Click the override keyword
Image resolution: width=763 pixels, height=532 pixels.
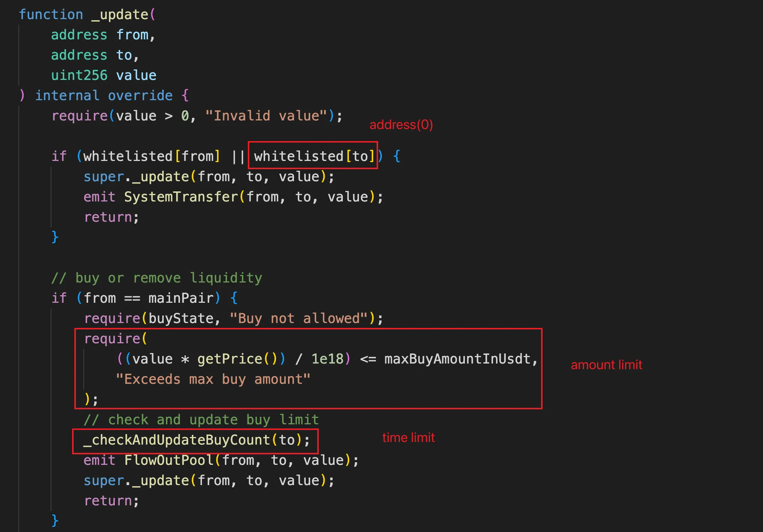[140, 96]
